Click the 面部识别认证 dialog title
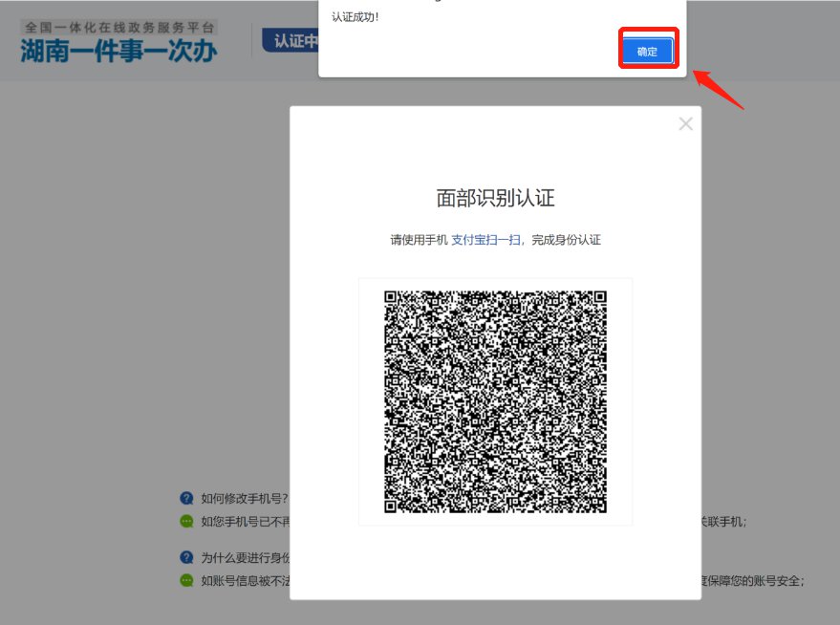This screenshot has height=625, width=840. coord(495,198)
